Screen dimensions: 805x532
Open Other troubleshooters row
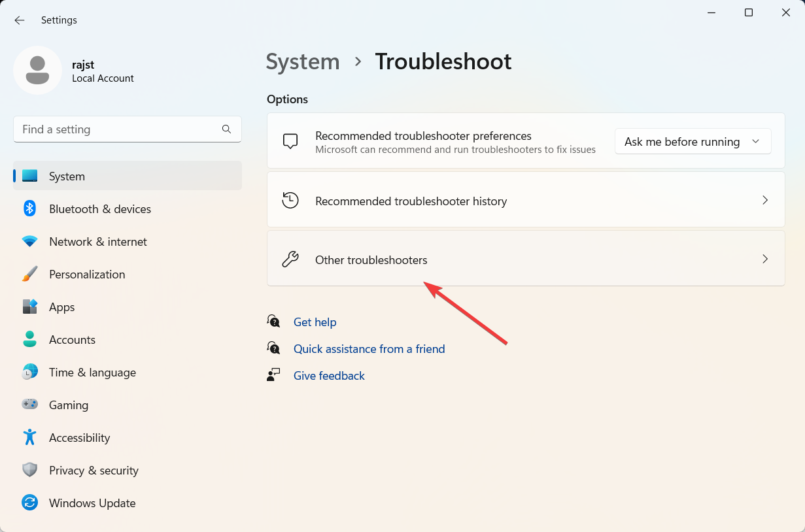tap(526, 258)
